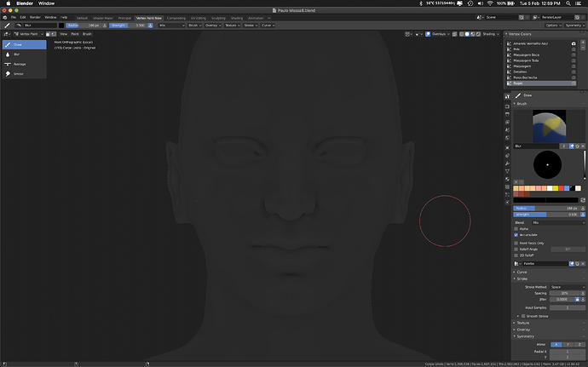
Task: Pick the red palette color swatch
Action: click(561, 188)
